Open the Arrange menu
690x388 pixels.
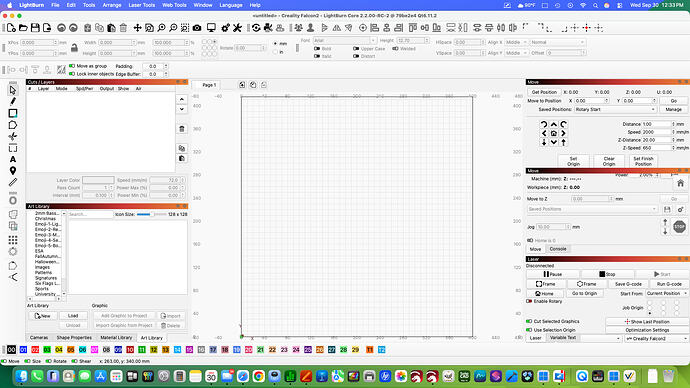pos(112,5)
